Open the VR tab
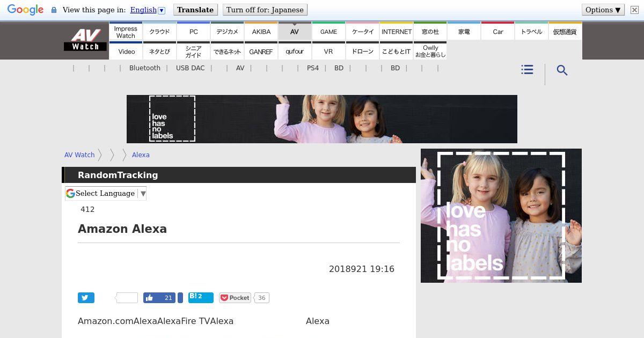Image resolution: width=644 pixels, height=338 pixels. click(328, 51)
